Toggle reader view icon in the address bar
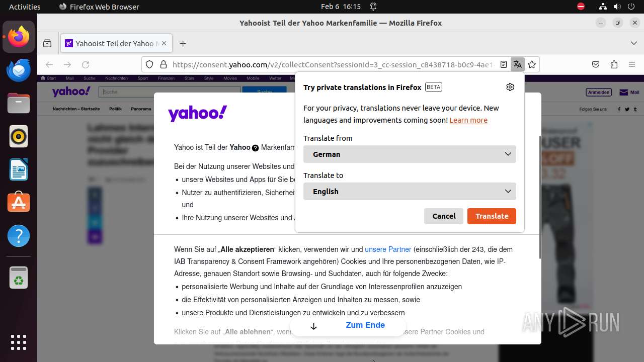The height and width of the screenshot is (362, 644). pyautogui.click(x=504, y=64)
